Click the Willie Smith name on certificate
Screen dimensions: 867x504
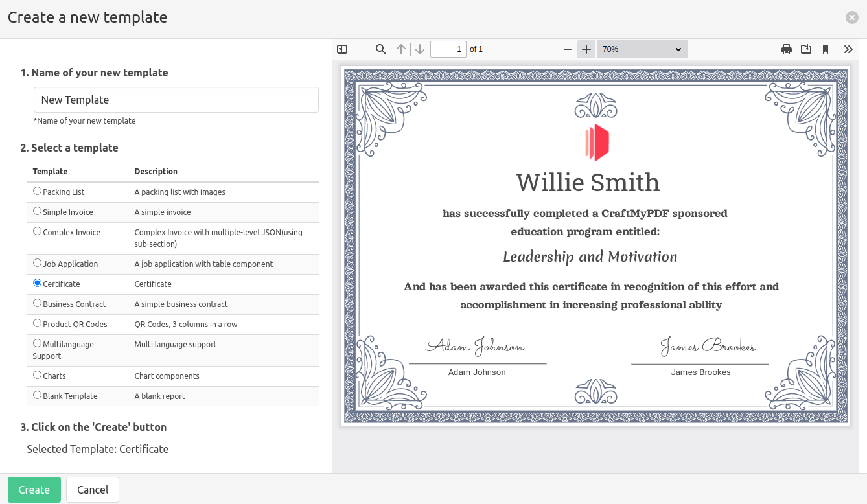[588, 182]
